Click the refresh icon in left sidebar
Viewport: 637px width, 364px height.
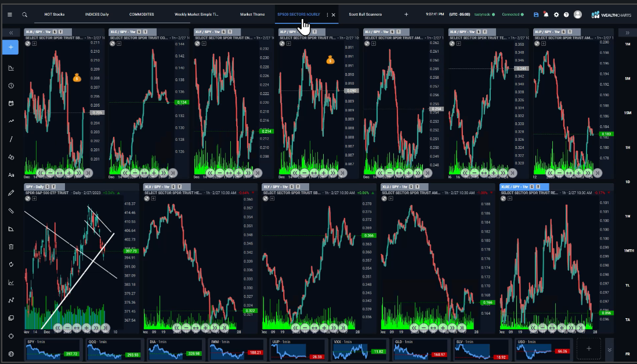point(11,264)
